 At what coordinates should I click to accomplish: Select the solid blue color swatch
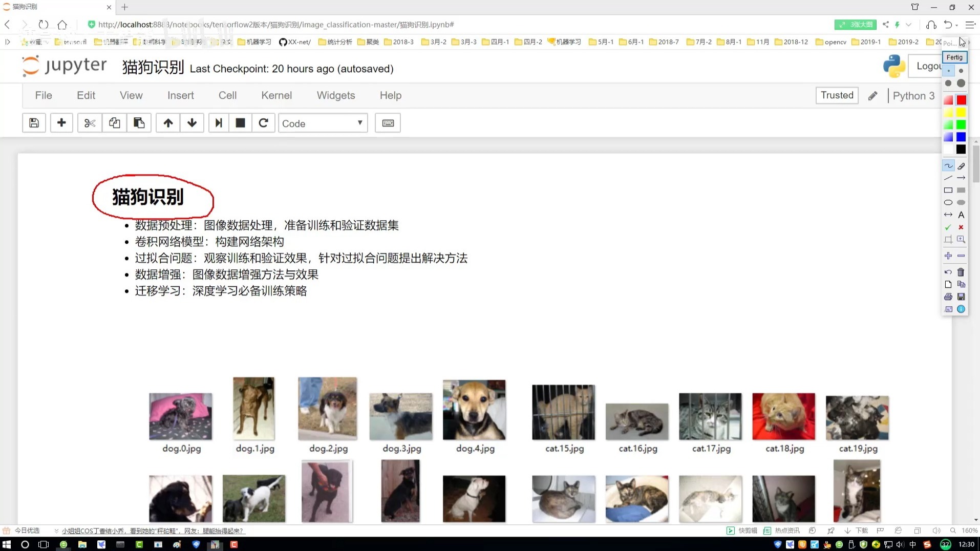click(961, 137)
